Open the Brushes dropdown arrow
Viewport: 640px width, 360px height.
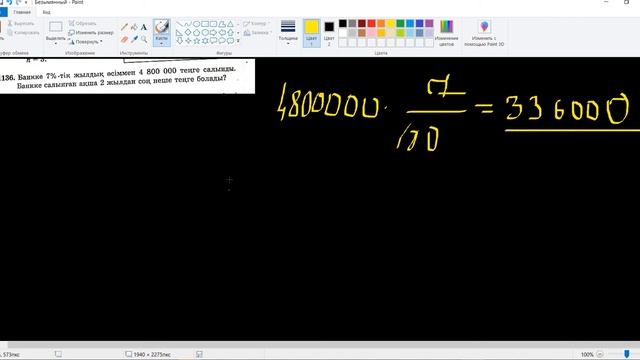[162, 43]
